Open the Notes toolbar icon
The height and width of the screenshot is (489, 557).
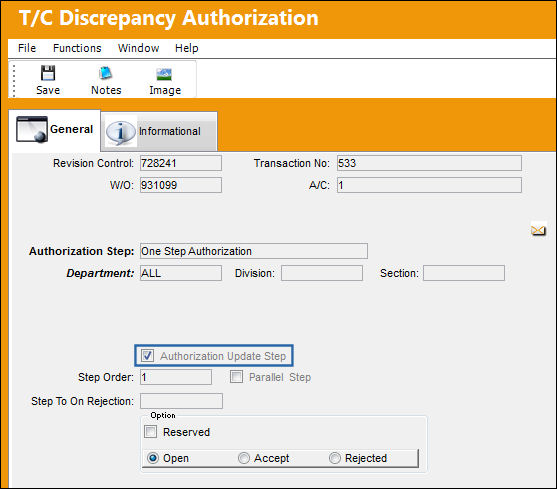coord(106,73)
